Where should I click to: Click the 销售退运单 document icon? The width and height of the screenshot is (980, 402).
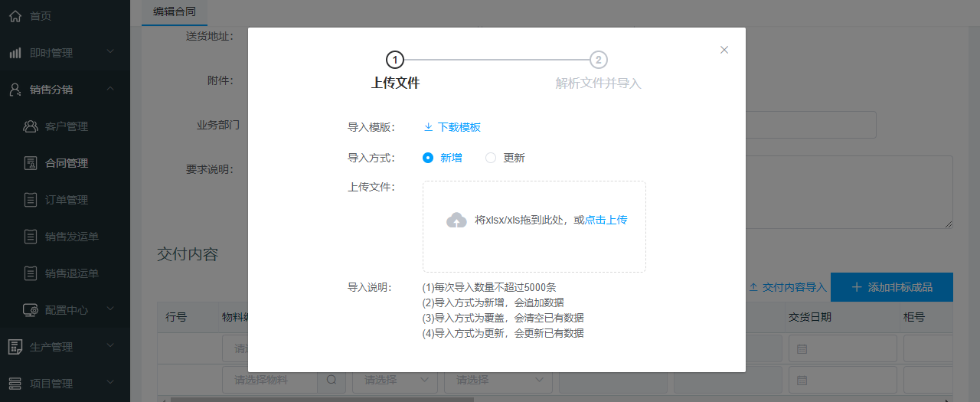tap(31, 273)
